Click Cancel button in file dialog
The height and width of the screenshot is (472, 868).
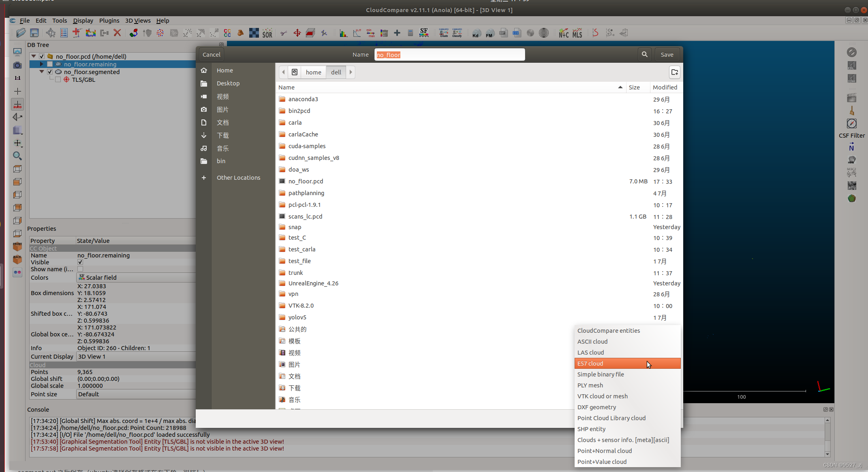coord(211,54)
